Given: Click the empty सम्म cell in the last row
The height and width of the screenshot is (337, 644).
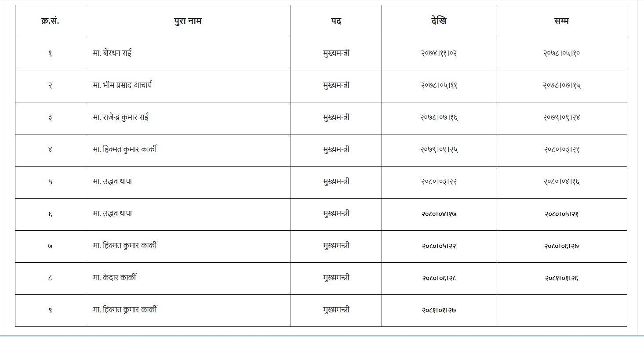Looking at the screenshot, I should point(561,310).
